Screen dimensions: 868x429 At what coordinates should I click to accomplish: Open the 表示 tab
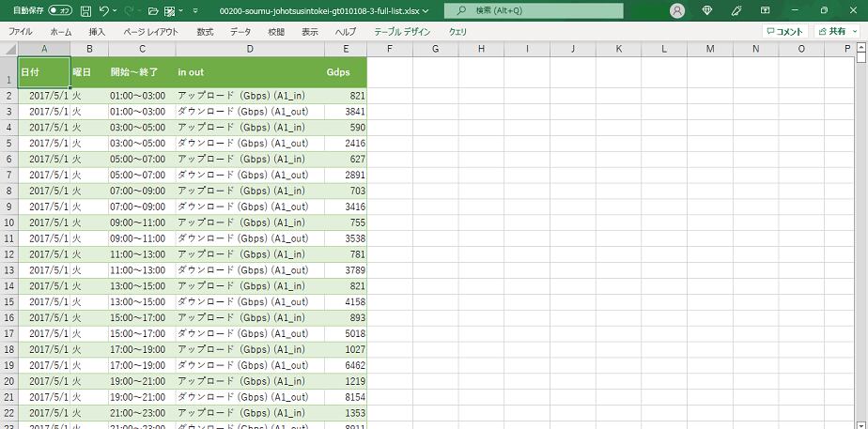click(x=310, y=32)
